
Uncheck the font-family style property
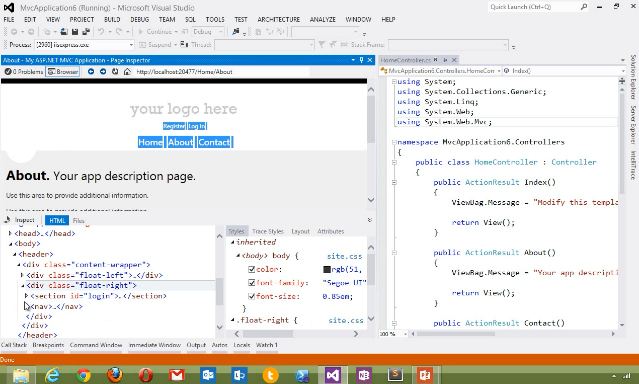[x=251, y=282]
